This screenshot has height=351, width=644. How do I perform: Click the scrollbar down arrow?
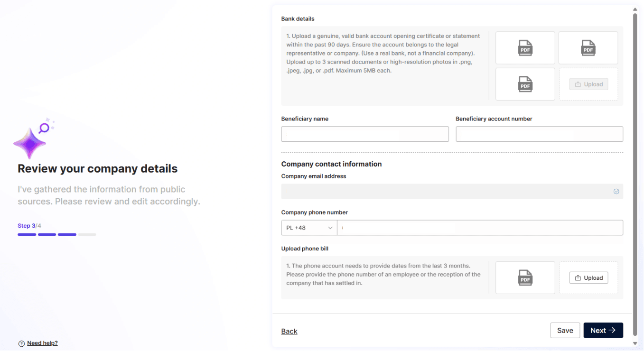pyautogui.click(x=635, y=343)
